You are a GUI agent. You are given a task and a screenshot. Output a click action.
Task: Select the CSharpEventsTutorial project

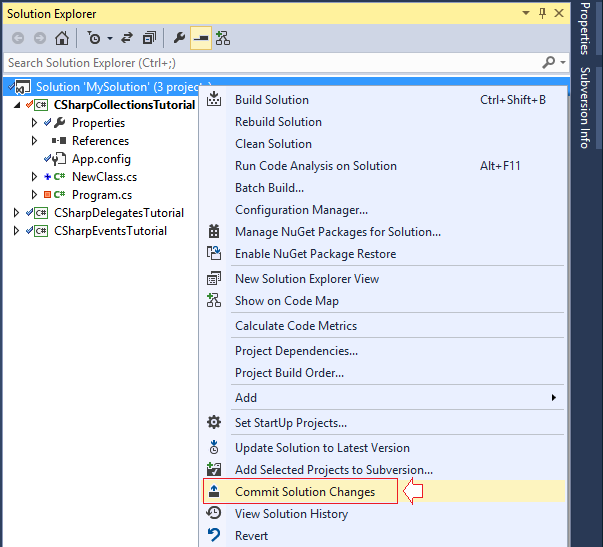point(110,231)
